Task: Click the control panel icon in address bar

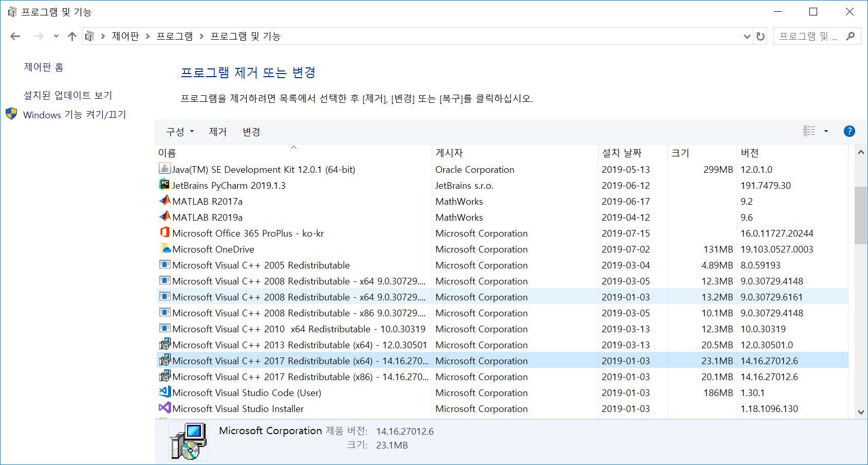Action: 89,36
